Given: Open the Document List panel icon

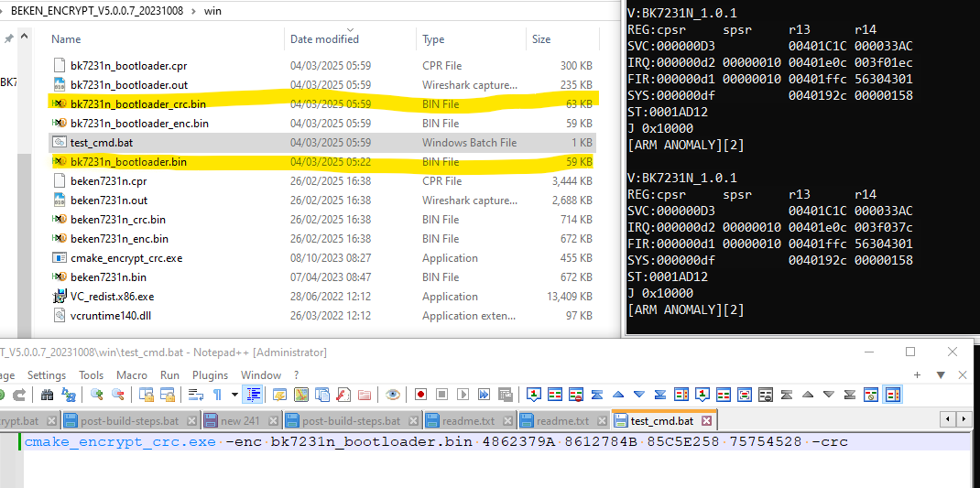Looking at the screenshot, I should click(x=321, y=395).
